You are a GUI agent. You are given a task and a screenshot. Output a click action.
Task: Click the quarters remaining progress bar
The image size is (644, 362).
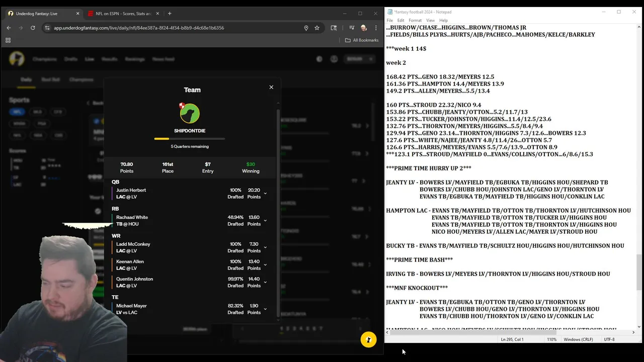(x=190, y=139)
